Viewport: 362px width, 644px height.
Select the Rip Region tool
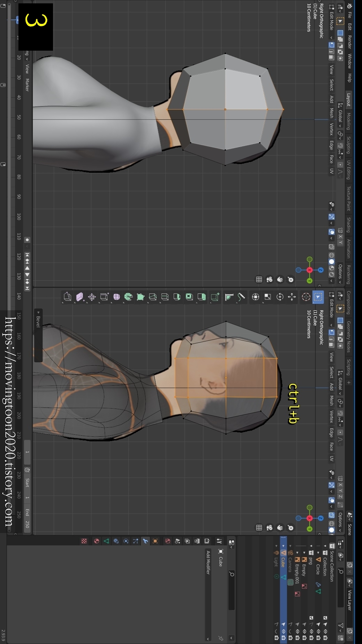pyautogui.click(x=67, y=297)
